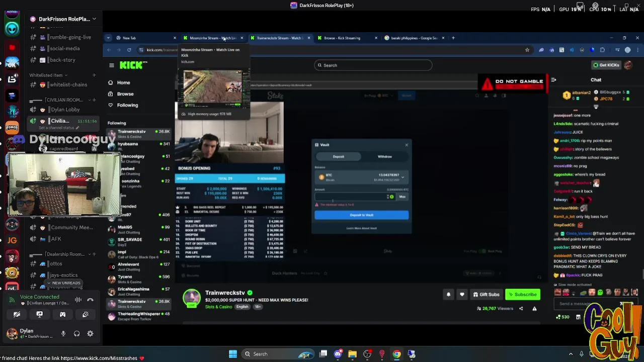This screenshot has height=362, width=644.
Task: Click the Get KICKs button
Action: (x=606, y=65)
